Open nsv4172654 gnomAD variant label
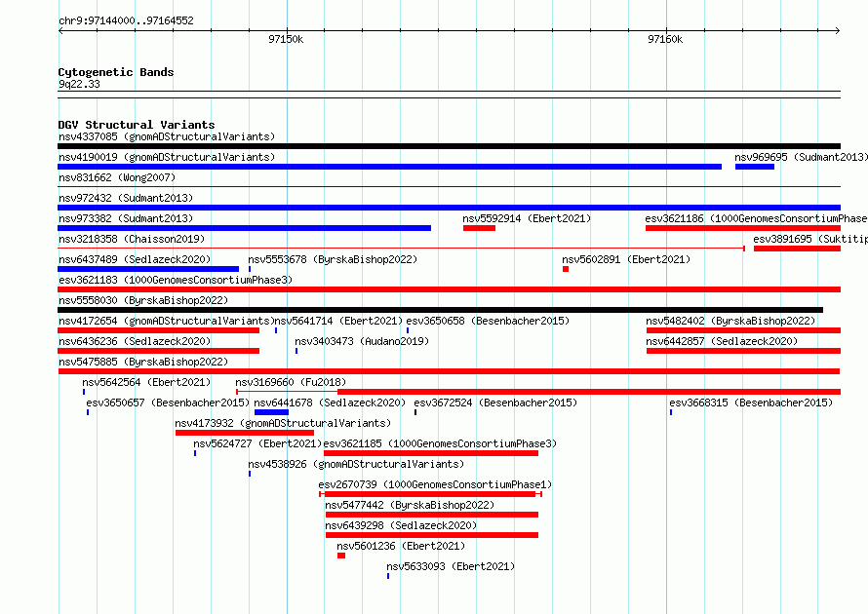868x614 pixels. 167,321
